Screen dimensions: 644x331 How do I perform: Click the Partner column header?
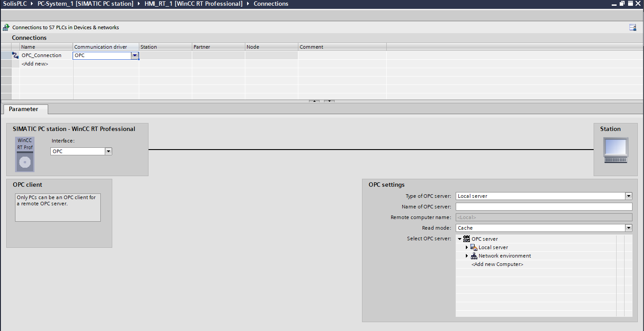218,46
